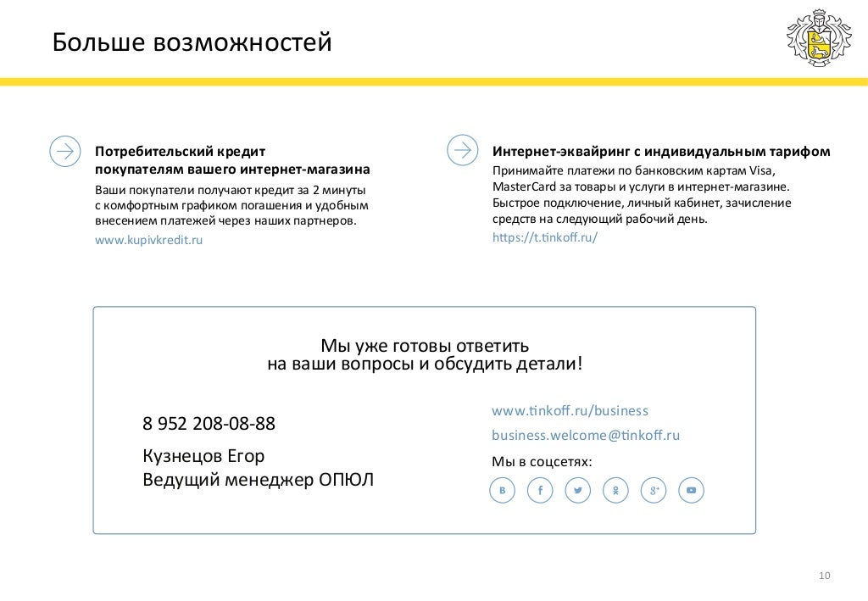The width and height of the screenshot is (868, 601).
Task: Click text Мы уже готовы ответить
Action: coord(425,345)
